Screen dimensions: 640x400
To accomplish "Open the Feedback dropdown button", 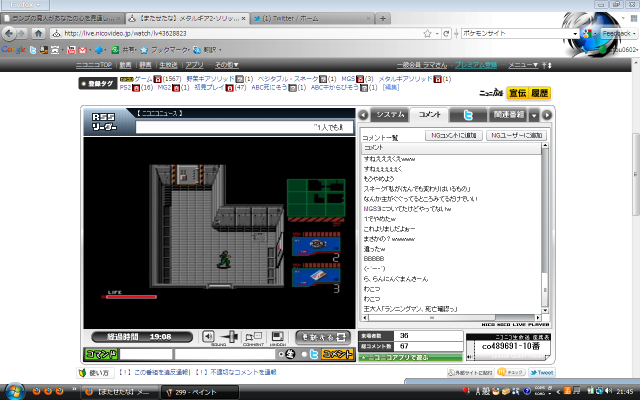I will click(619, 33).
